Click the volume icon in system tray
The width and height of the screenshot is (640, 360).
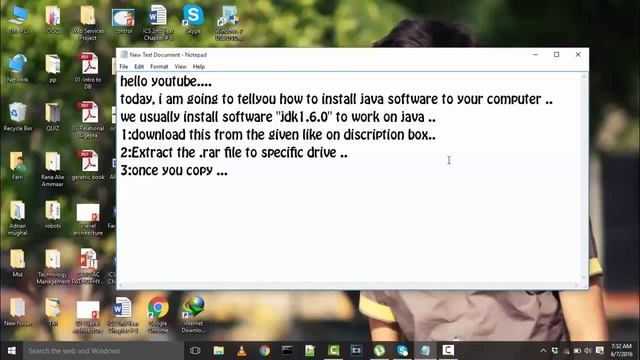588,351
